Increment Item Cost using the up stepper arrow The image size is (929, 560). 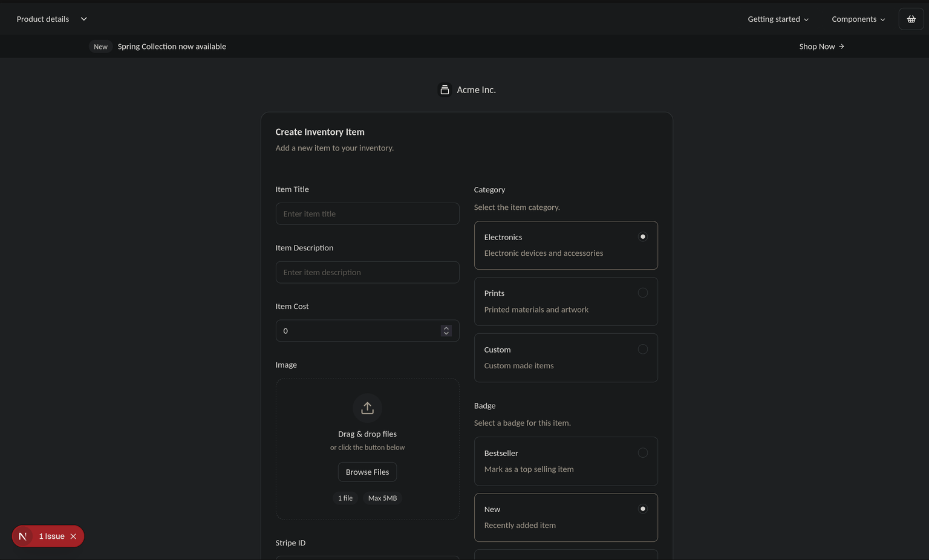446,328
